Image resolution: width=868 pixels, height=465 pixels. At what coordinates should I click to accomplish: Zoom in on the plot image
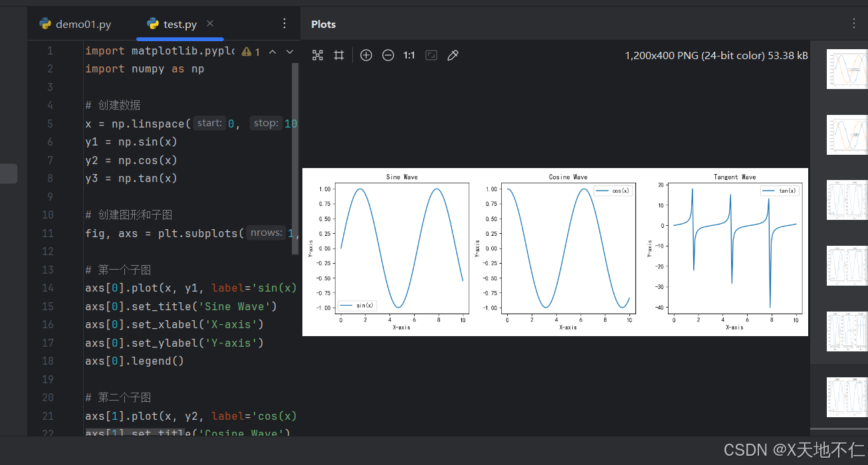coord(366,55)
